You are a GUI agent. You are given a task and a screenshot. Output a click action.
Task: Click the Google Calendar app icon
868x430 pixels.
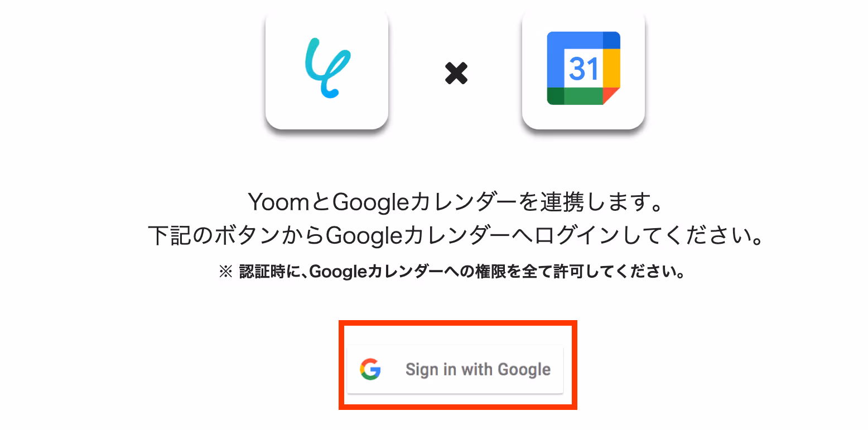(x=584, y=68)
